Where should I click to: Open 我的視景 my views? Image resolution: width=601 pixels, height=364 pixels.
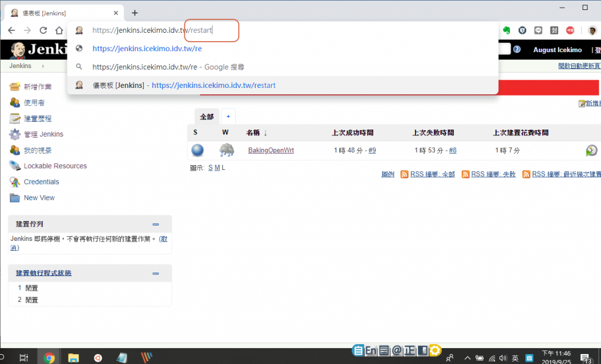pos(38,151)
